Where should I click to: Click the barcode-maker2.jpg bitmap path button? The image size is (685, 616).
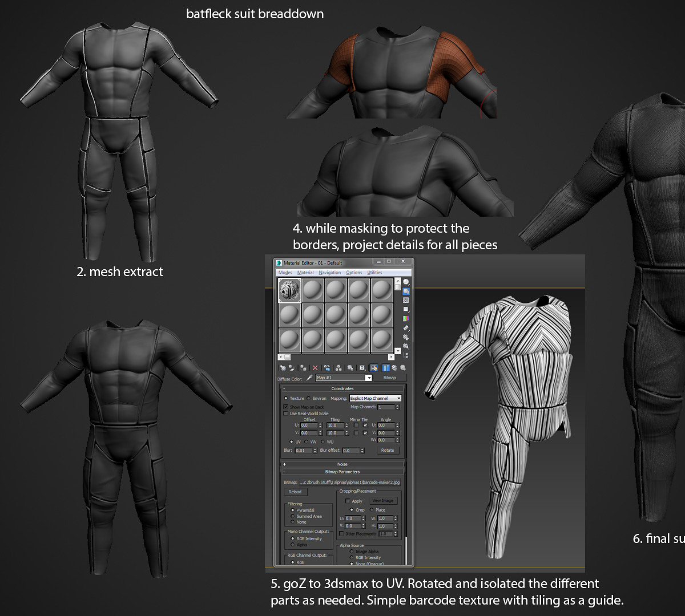coord(350,483)
